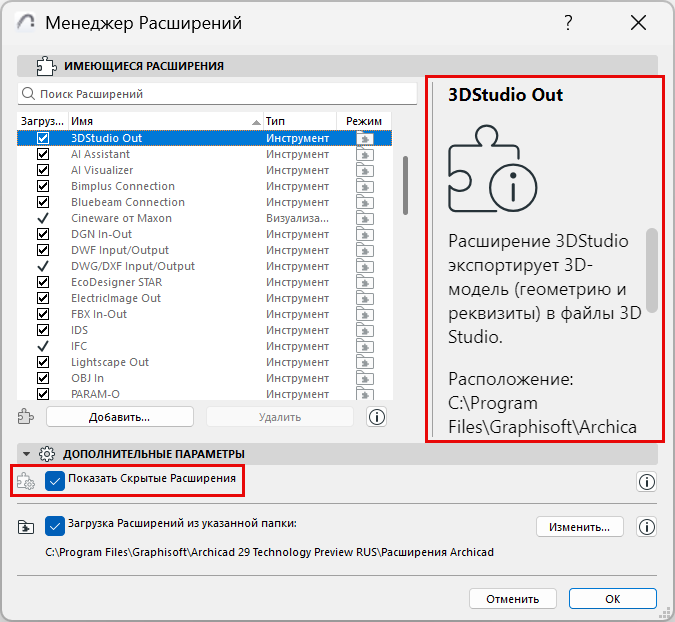
Task: Click the Добавить... button
Action: (120, 417)
